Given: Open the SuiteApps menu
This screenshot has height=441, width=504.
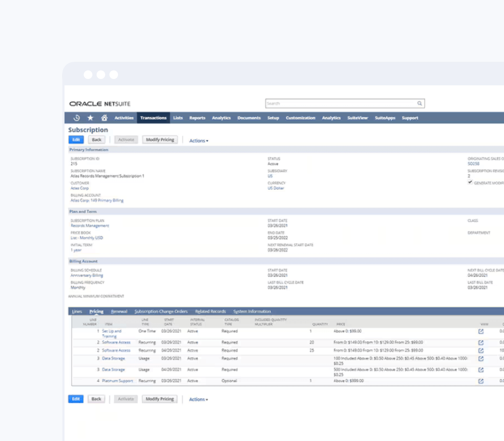Looking at the screenshot, I should point(385,118).
